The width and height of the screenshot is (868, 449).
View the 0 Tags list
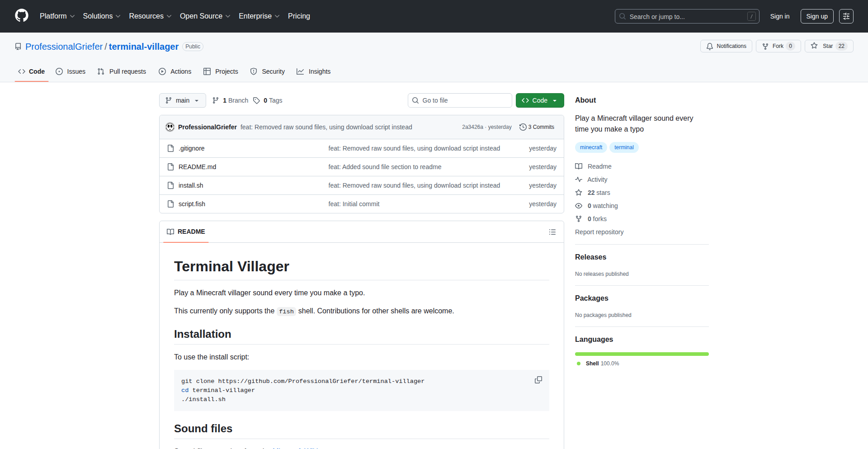tap(268, 100)
